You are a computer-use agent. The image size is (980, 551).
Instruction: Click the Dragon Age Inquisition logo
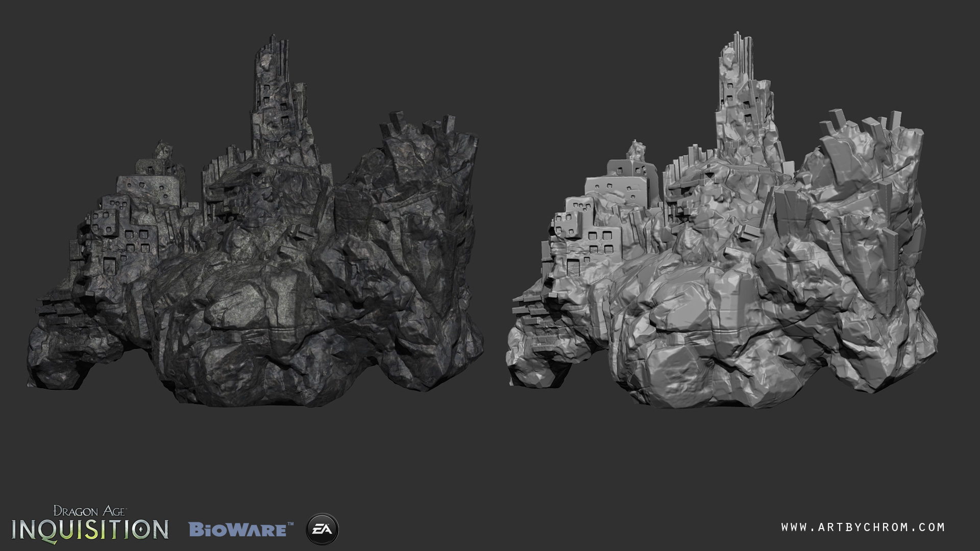tap(90, 524)
